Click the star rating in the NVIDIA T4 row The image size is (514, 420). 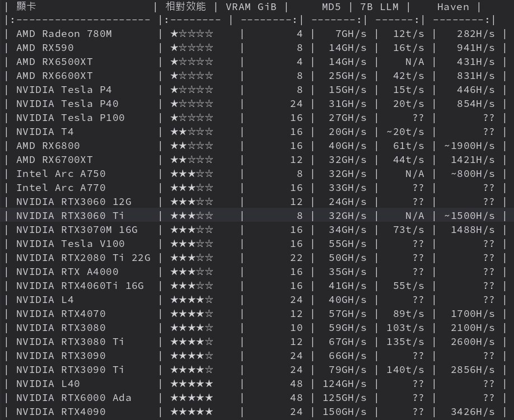[x=191, y=132]
